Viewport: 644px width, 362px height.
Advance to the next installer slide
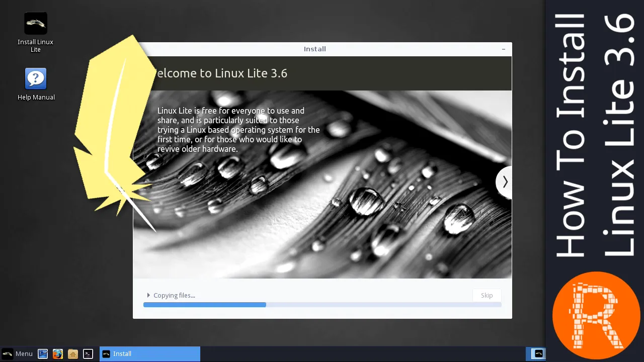point(505,182)
